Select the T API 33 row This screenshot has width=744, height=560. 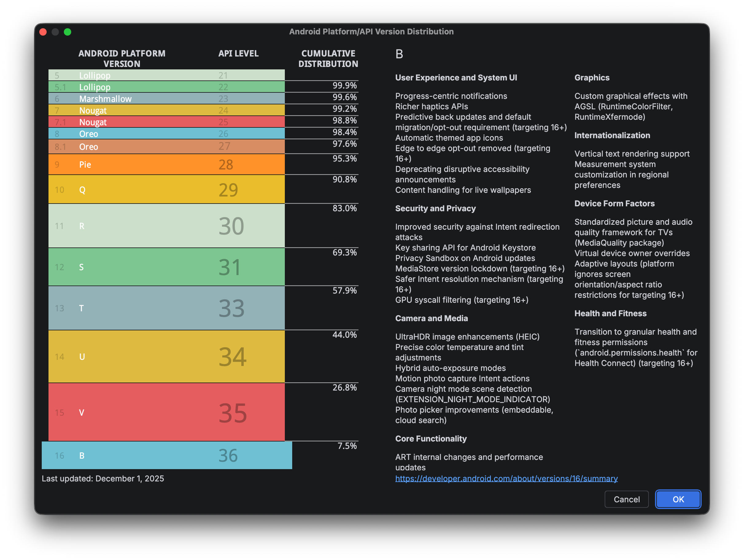(166, 308)
